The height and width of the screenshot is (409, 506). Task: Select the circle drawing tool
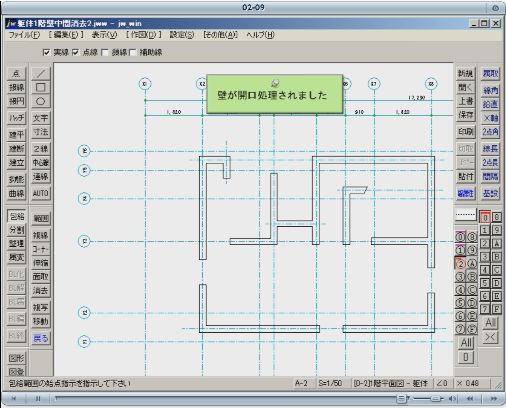tap(41, 101)
